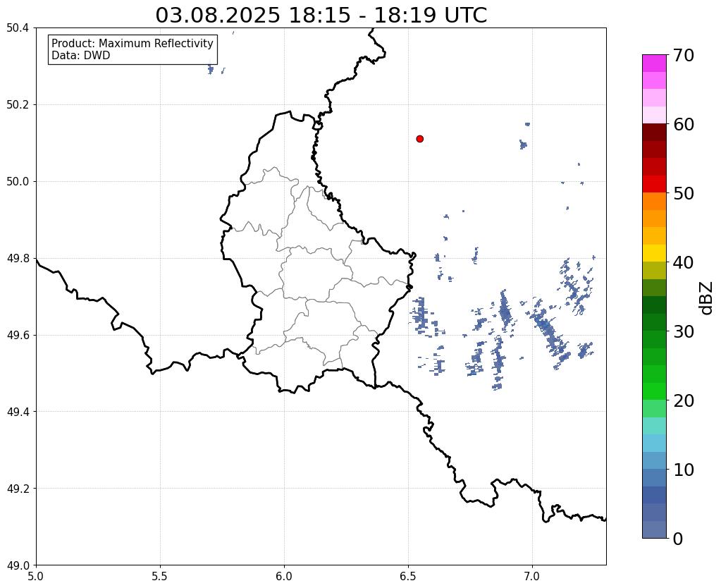Click the longitude axis label 7.0

(533, 577)
